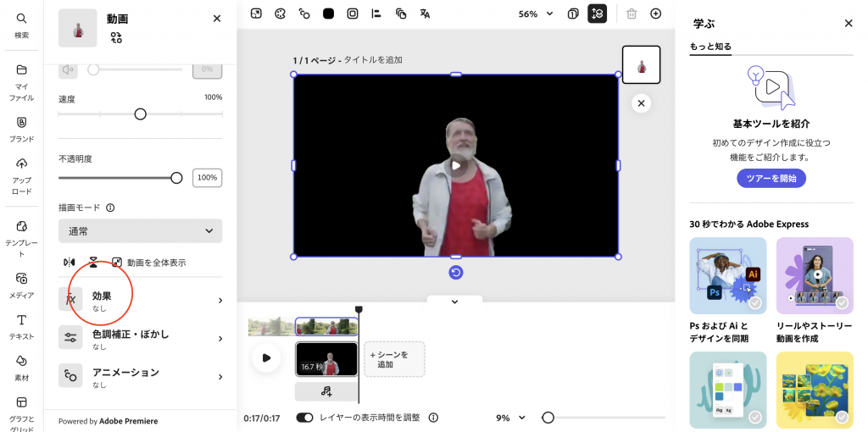The height and width of the screenshot is (432, 868).
Task: Click info icon beside レイヤーの表示時間を調整
Action: tap(434, 418)
